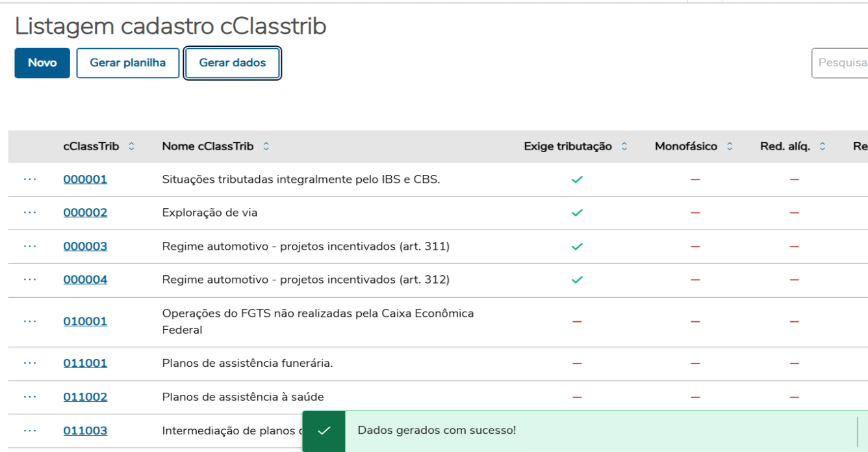Sort by Exige tributação column
Image resolution: width=868 pixels, height=452 pixels.
click(x=624, y=147)
